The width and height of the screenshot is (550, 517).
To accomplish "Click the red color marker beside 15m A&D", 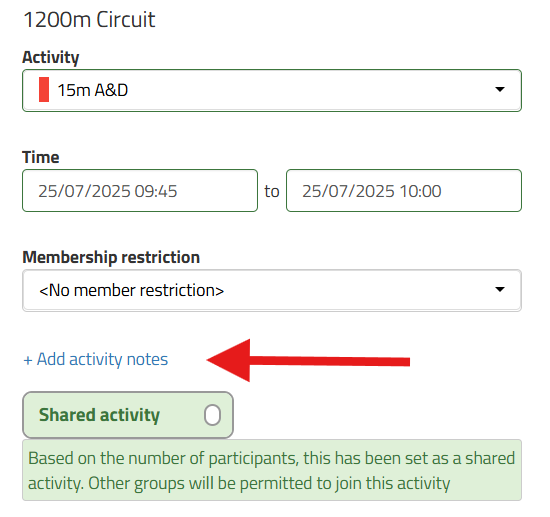I will (x=44, y=90).
